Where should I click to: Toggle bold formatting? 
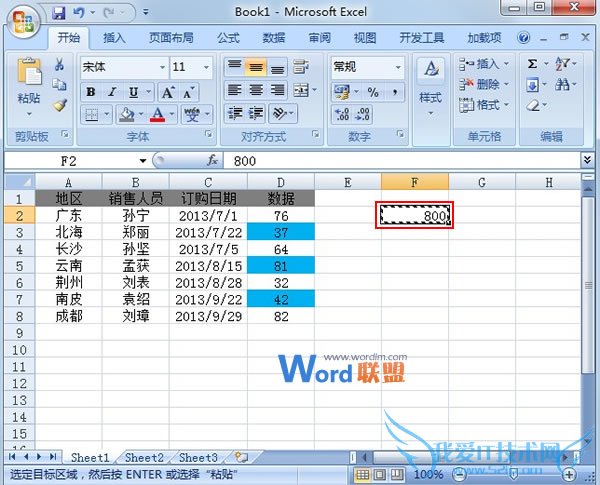91,92
